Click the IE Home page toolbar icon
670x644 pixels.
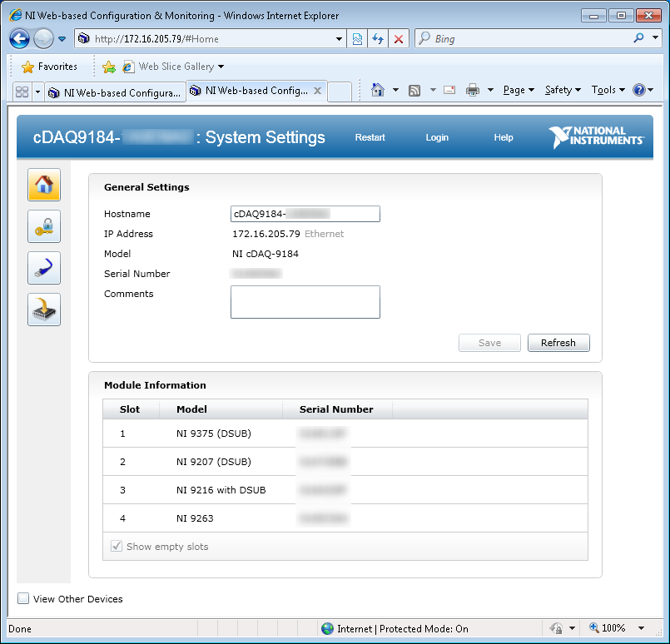point(378,90)
